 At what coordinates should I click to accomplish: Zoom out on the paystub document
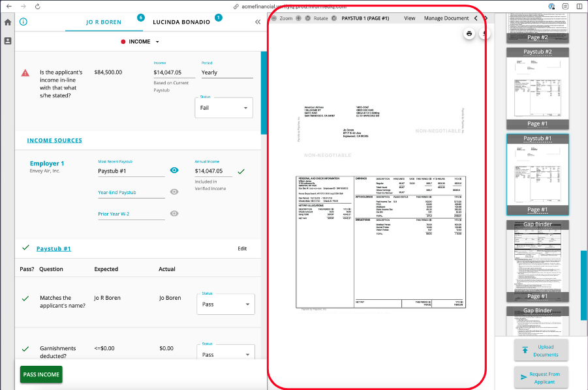272,18
